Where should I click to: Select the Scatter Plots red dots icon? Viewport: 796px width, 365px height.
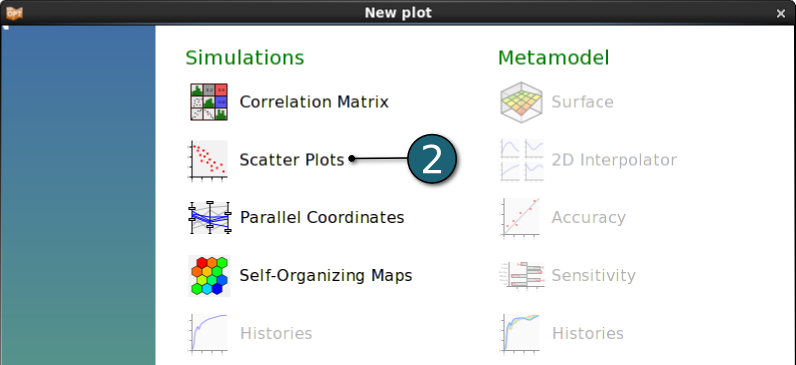(209, 160)
